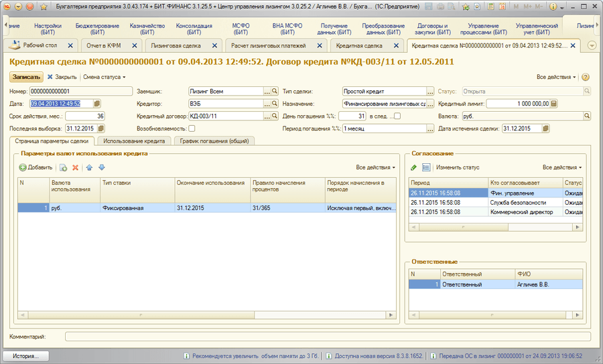
Task: Open the history icon next to add-to-favorites
Action: point(477,7)
